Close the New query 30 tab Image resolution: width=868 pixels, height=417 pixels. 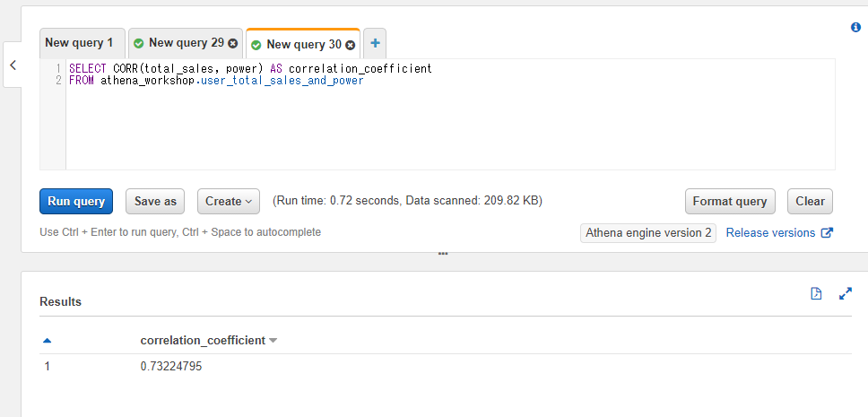351,44
